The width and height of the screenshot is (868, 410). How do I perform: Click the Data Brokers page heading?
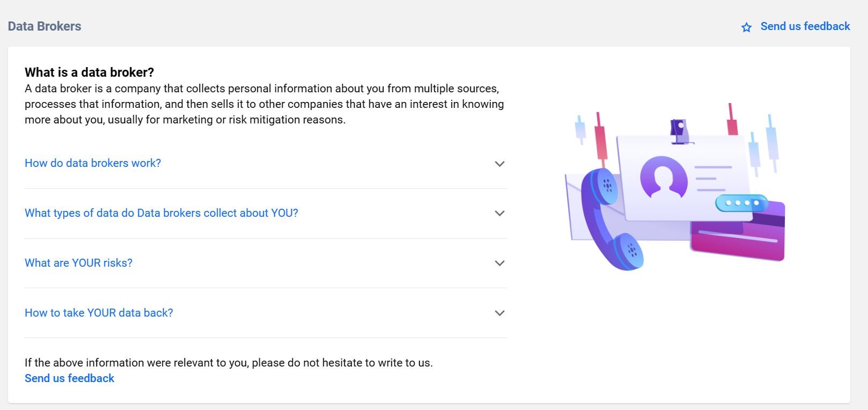(44, 26)
